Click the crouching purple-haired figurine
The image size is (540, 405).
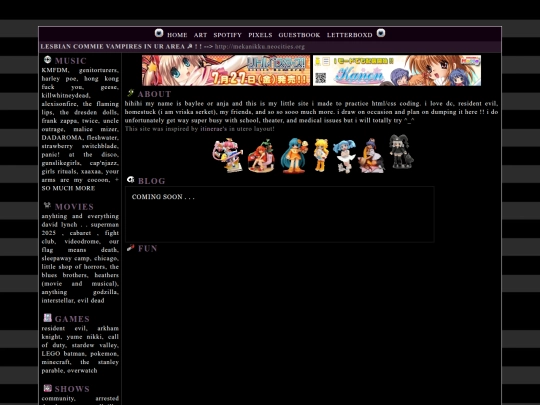371,156
